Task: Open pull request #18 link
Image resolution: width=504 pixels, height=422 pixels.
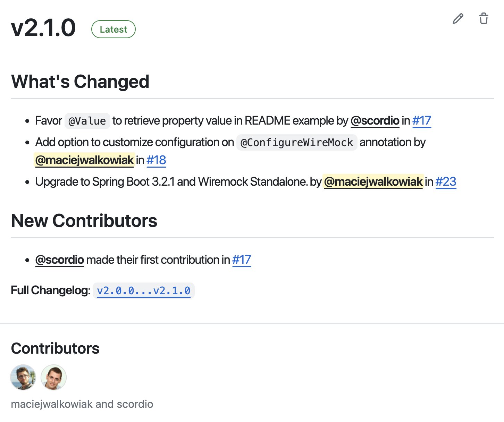Action: [x=156, y=160]
